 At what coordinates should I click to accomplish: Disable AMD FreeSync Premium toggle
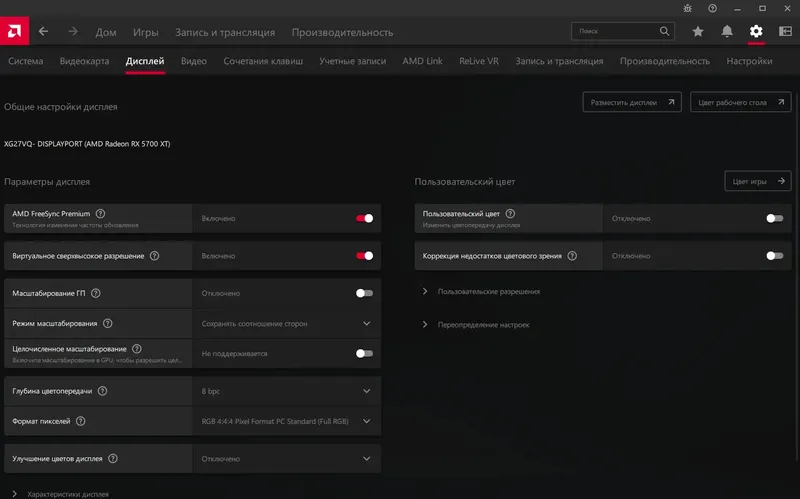[364, 218]
